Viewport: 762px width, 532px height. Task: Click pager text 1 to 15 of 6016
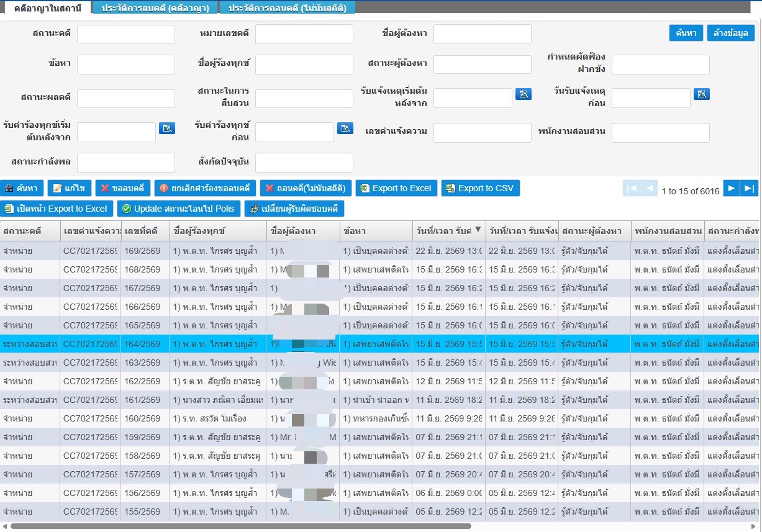[691, 191]
